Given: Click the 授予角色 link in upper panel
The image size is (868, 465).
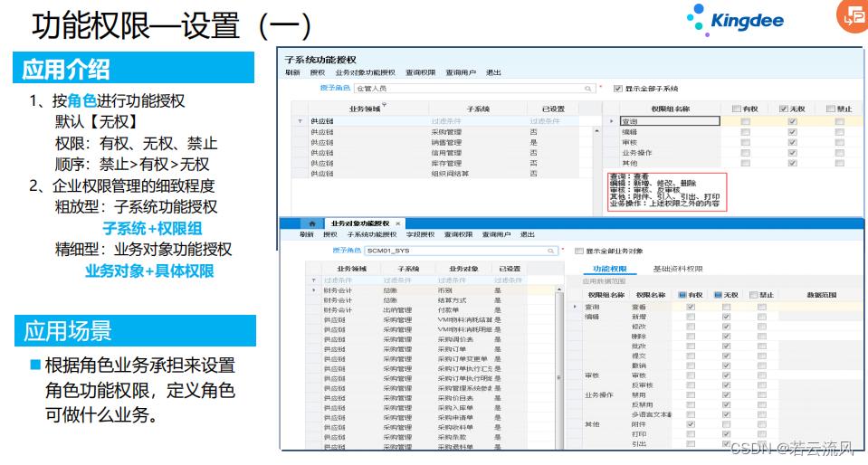Looking at the screenshot, I should tap(335, 88).
